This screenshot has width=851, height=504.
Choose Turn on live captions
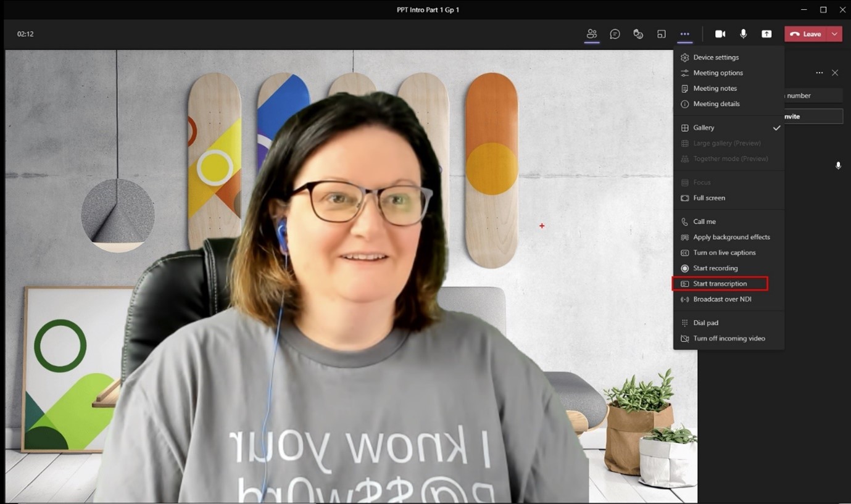click(724, 253)
